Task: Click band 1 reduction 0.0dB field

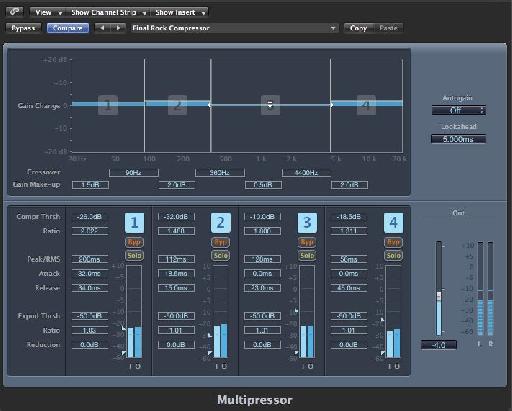Action: (x=90, y=345)
